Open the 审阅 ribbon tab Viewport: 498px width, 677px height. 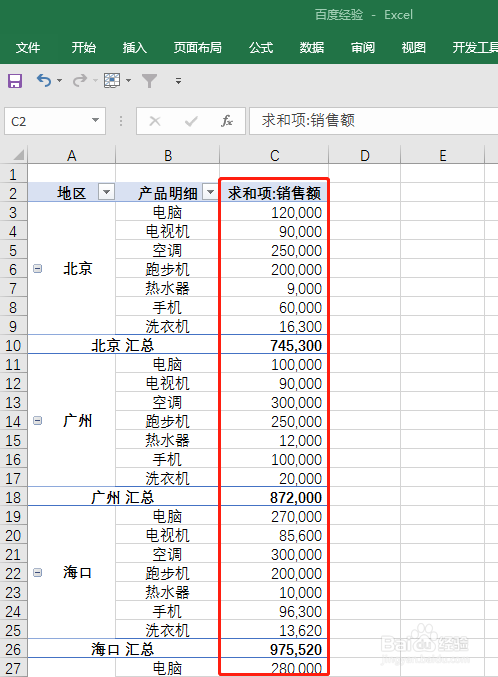pyautogui.click(x=363, y=47)
